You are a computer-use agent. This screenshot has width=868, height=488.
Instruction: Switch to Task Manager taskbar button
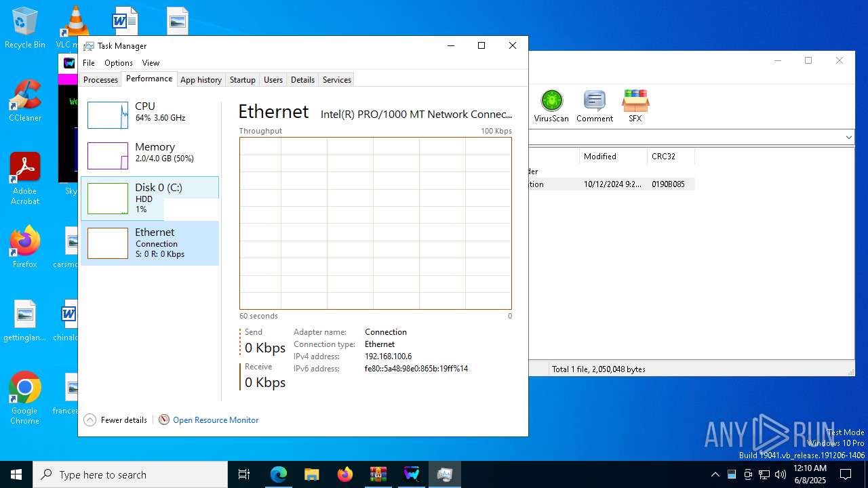coord(445,474)
